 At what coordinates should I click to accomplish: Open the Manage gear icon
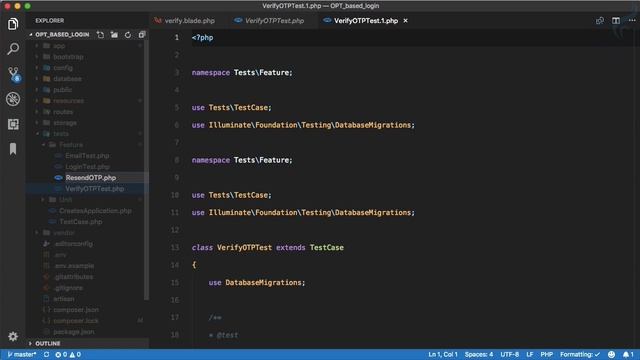coord(13,336)
